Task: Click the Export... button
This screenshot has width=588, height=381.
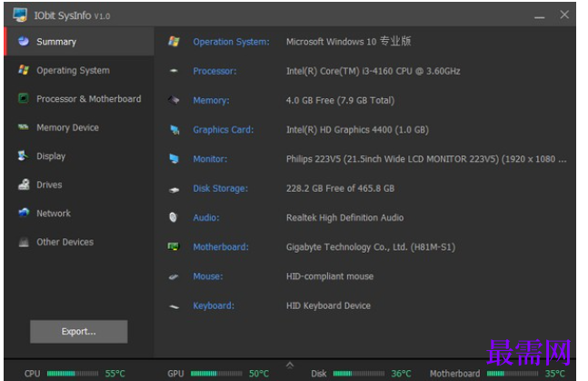Action: click(x=79, y=332)
